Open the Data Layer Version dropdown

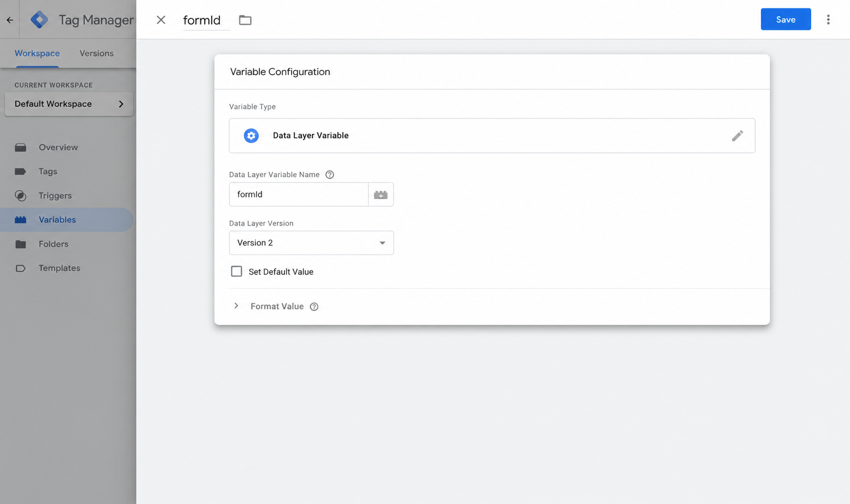[x=311, y=243]
